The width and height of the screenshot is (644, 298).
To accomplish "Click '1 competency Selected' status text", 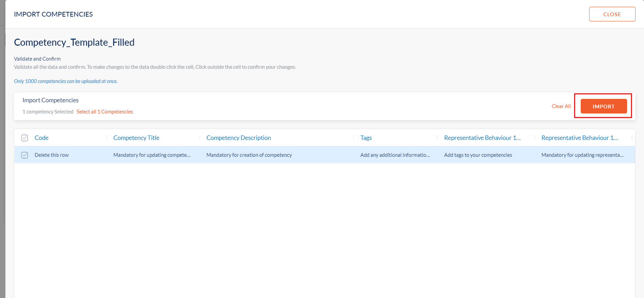I will [x=48, y=112].
